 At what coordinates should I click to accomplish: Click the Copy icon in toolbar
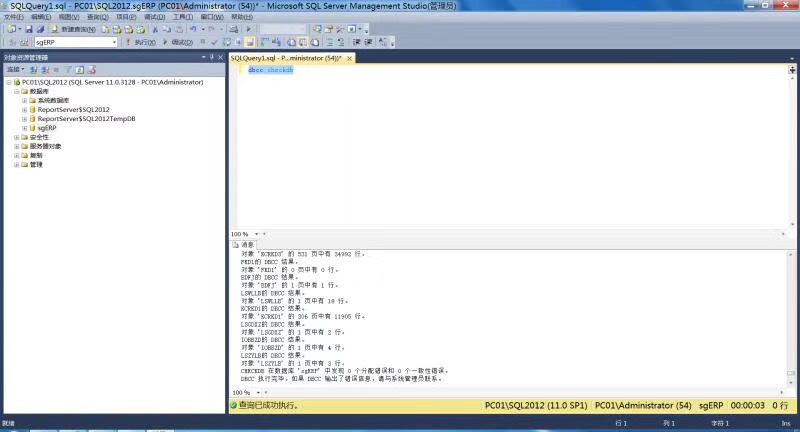[x=166, y=29]
